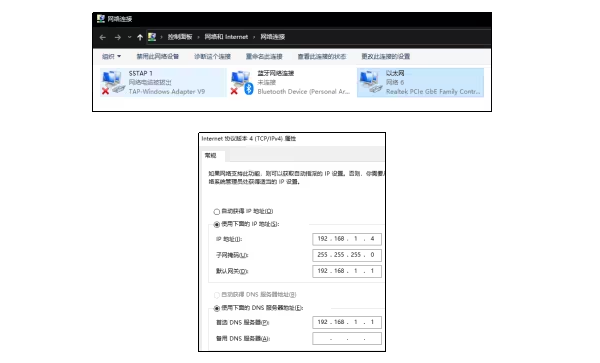Open the recent locations dropdown chevron
Viewport: 600px width, 363px height.
coord(129,37)
